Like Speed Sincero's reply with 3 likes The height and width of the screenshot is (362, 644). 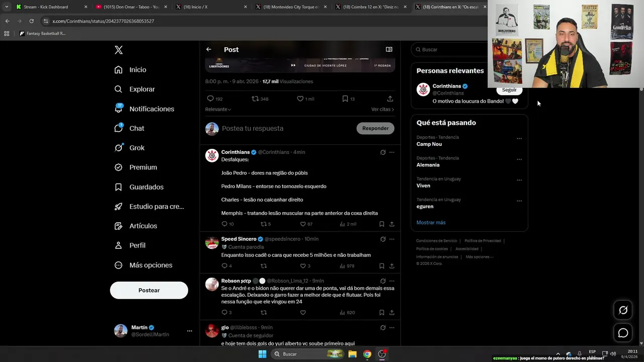click(305, 266)
